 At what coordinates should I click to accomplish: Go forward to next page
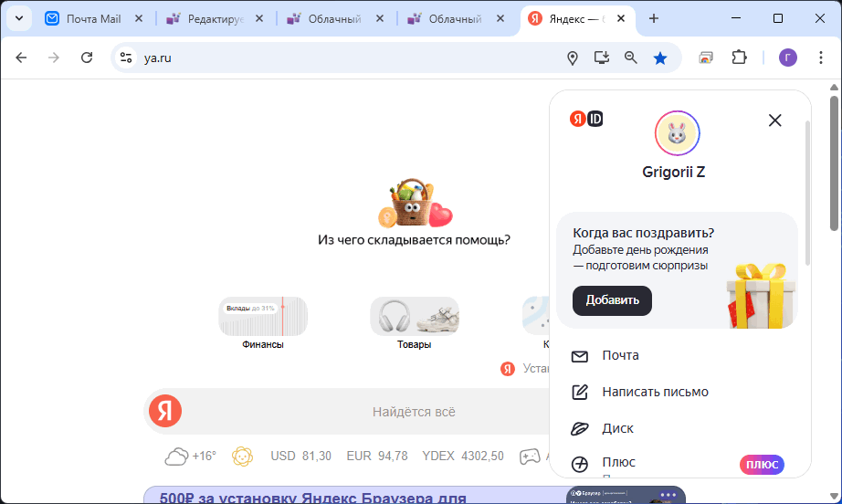tap(54, 58)
